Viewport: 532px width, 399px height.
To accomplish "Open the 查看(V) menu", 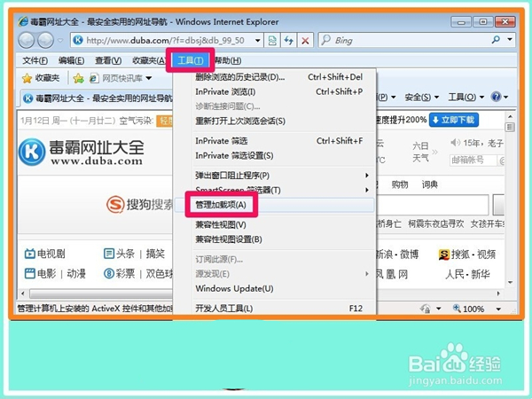I will pyautogui.click(x=108, y=60).
